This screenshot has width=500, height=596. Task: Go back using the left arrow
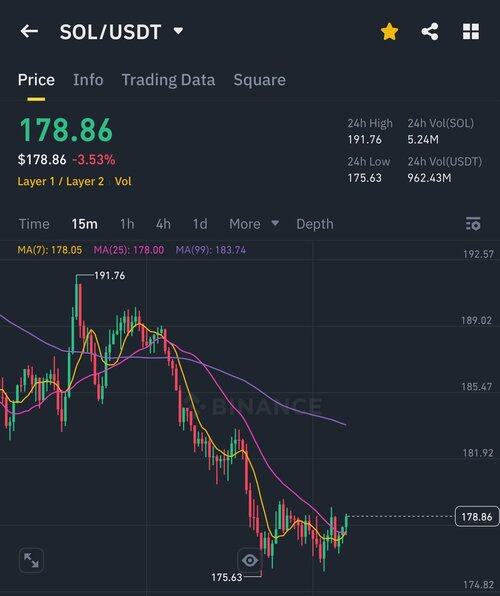point(29,31)
